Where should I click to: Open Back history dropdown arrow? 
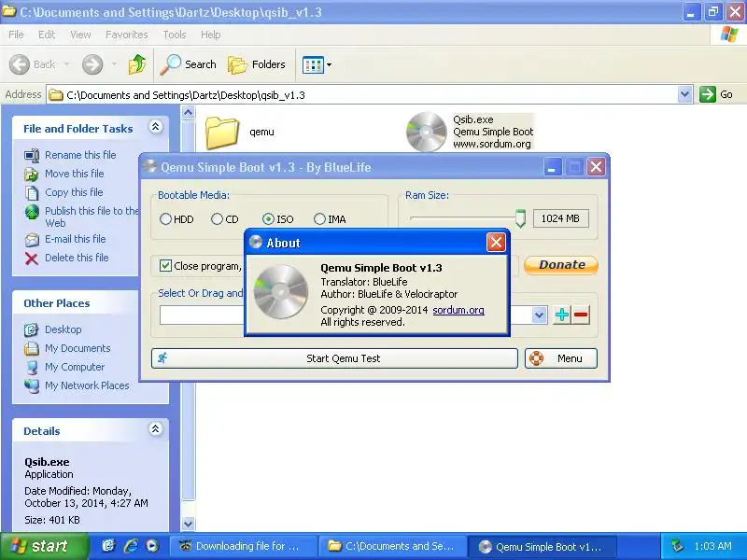point(66,64)
